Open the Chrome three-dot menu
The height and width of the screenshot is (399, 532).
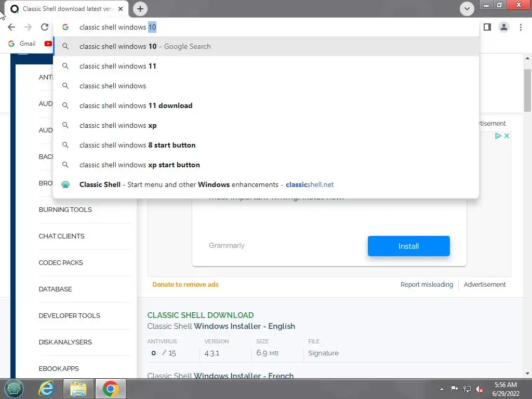coord(521,27)
